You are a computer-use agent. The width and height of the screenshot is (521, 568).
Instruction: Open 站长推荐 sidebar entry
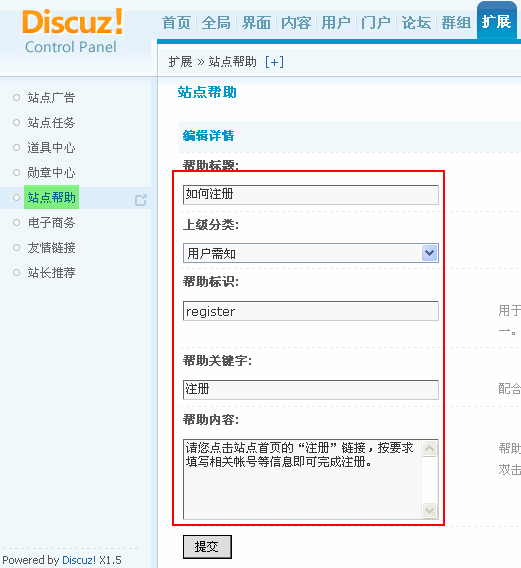point(51,272)
